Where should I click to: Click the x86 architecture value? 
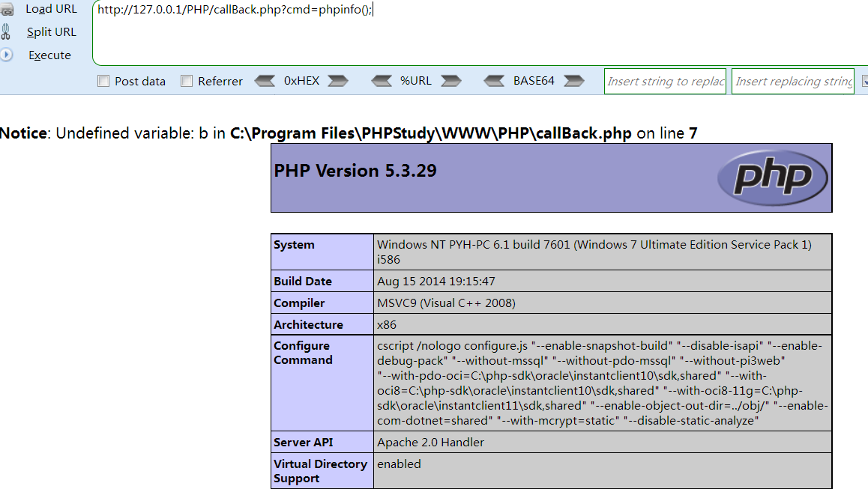(x=387, y=325)
